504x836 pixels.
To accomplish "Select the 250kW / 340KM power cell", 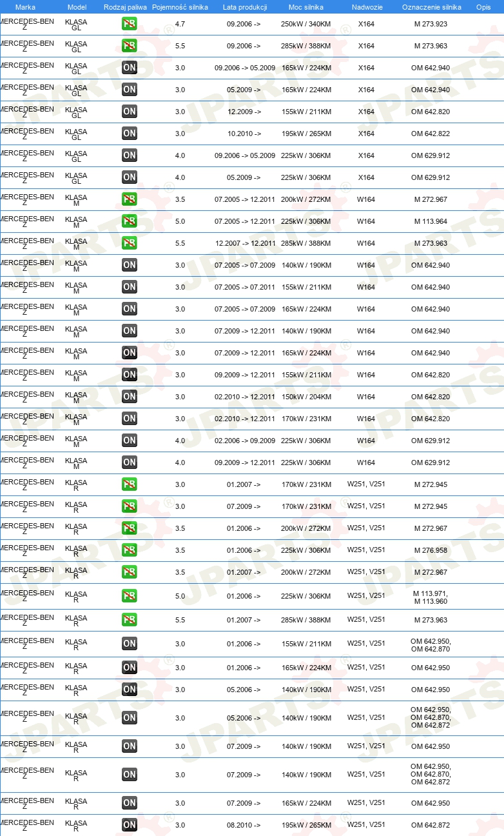I will tap(306, 24).
